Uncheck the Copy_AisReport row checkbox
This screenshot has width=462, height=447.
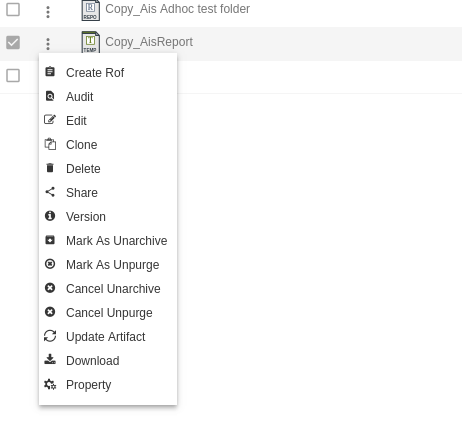click(13, 42)
